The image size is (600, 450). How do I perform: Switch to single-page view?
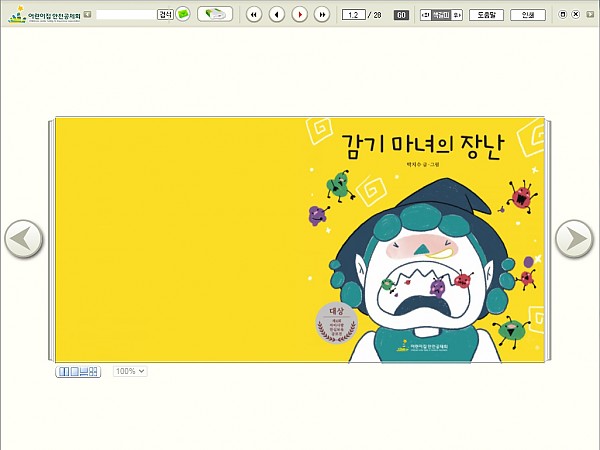pyautogui.click(x=75, y=372)
